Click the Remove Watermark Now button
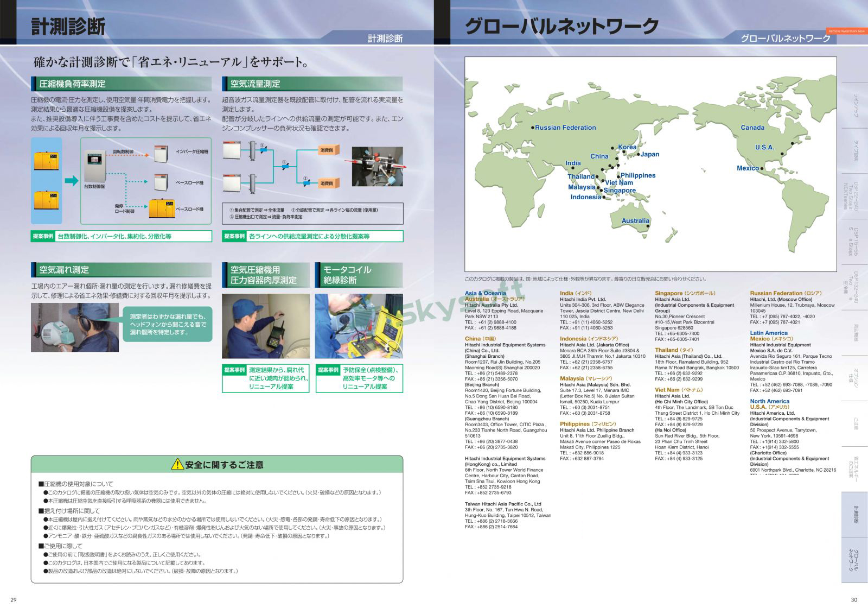 (847, 31)
